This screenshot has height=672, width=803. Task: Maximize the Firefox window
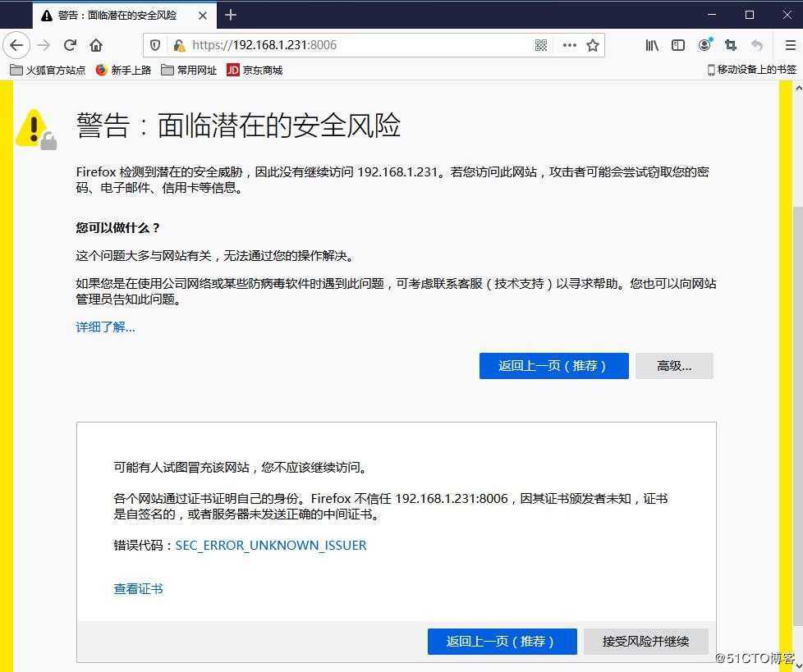pyautogui.click(x=750, y=15)
